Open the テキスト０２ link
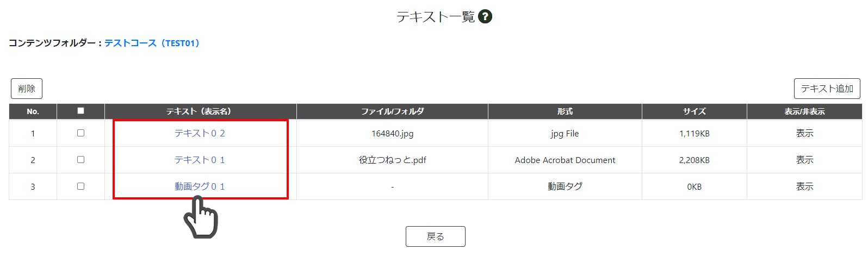868x256 pixels. tap(200, 133)
